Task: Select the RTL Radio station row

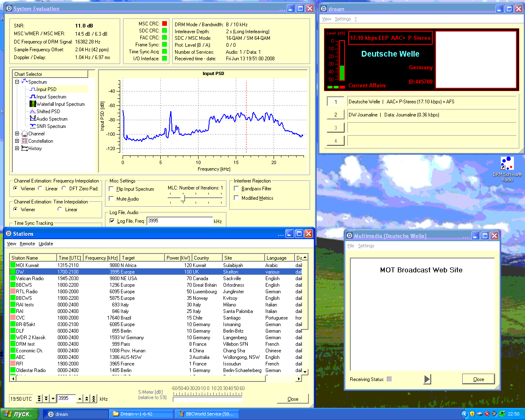Action: 156,291
